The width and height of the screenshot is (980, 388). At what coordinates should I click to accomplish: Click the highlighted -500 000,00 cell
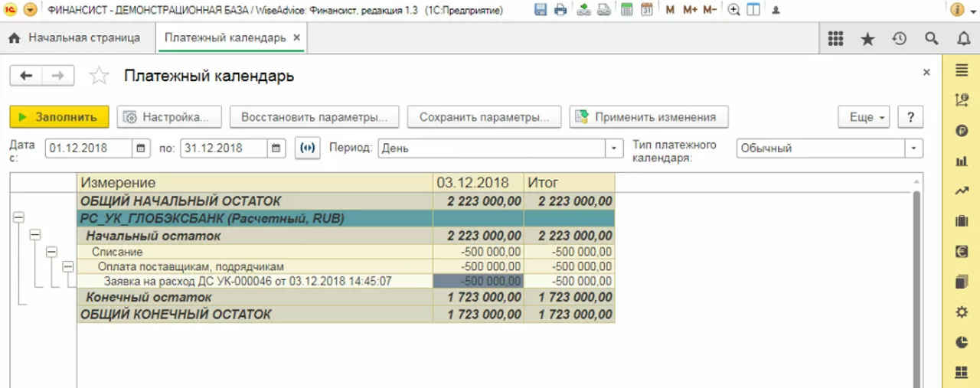pos(479,281)
